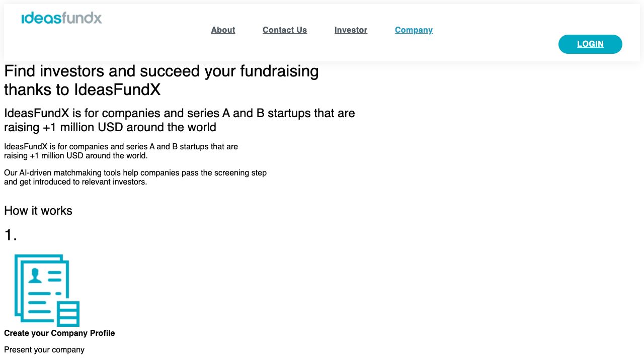
Task: Click the gray "fundx" part of the logo
Action: [x=83, y=18]
